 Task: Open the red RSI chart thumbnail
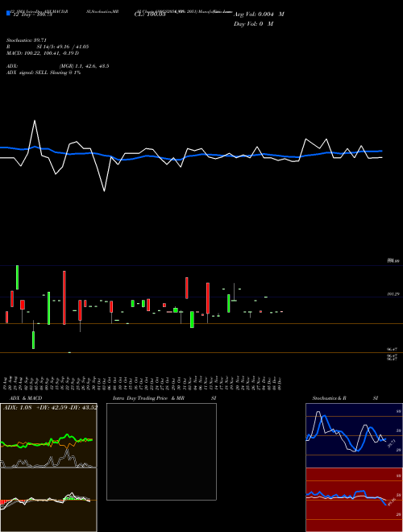354,500
